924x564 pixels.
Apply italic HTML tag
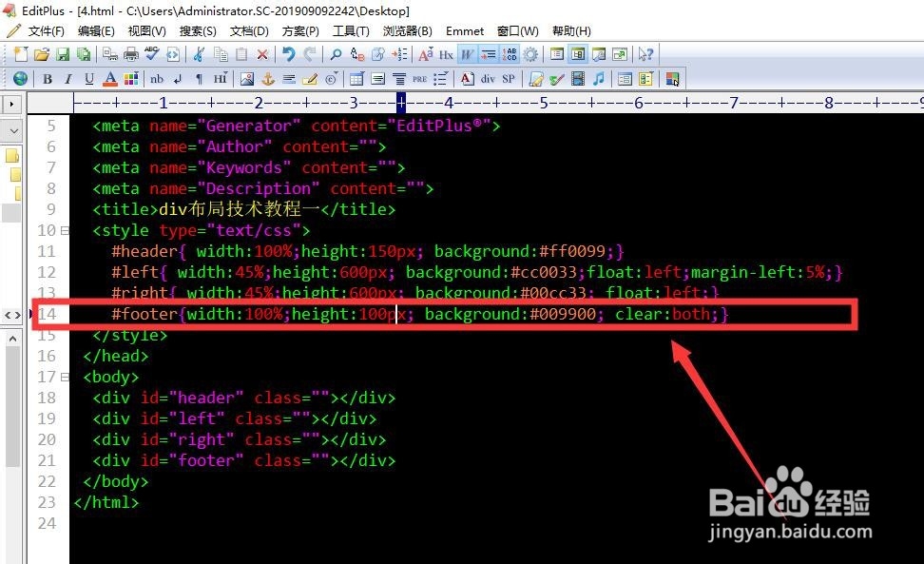[67, 78]
